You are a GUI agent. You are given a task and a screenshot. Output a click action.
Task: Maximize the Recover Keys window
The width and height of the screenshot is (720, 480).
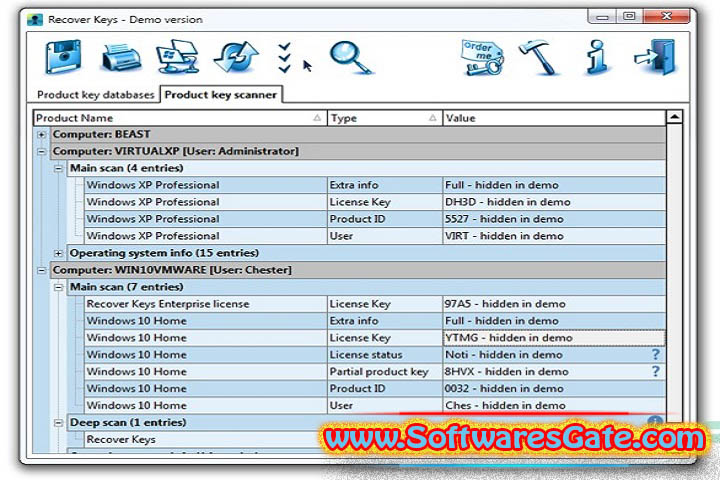[629, 17]
